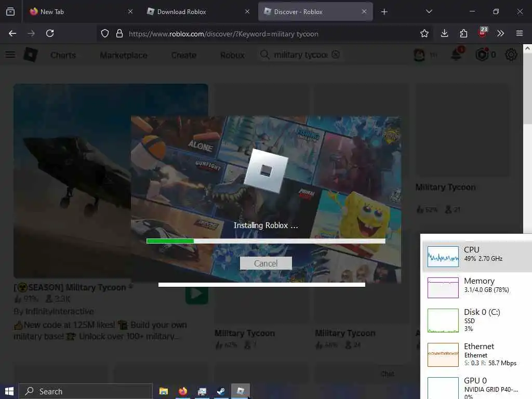This screenshot has width=532, height=399.
Task: Open Steam from the taskbar
Action: pos(221,391)
